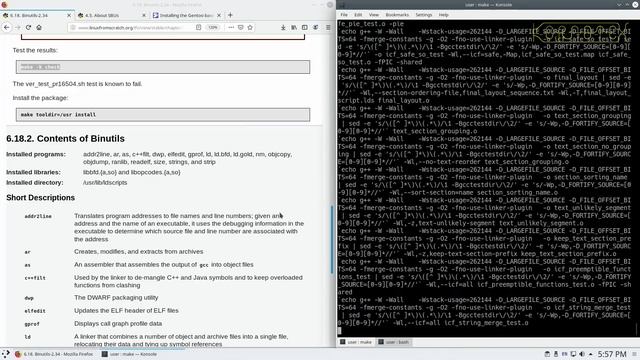The image size is (640, 360).
Task: Save the page to Pocket
Action: coord(240,27)
